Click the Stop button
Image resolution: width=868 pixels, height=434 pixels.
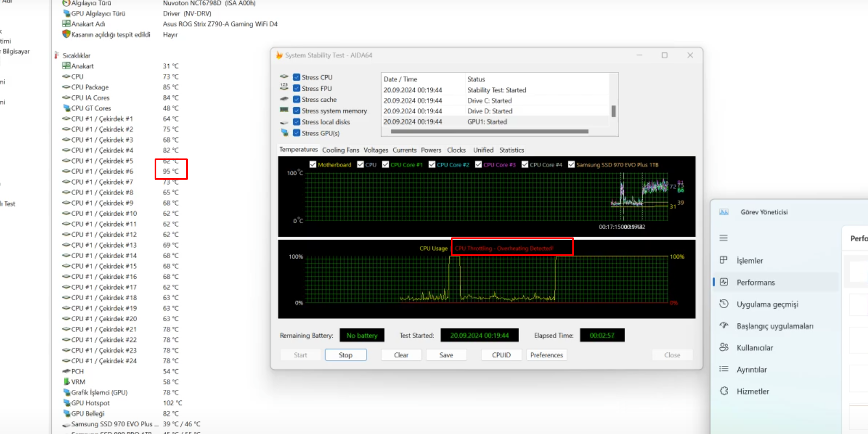tap(346, 355)
